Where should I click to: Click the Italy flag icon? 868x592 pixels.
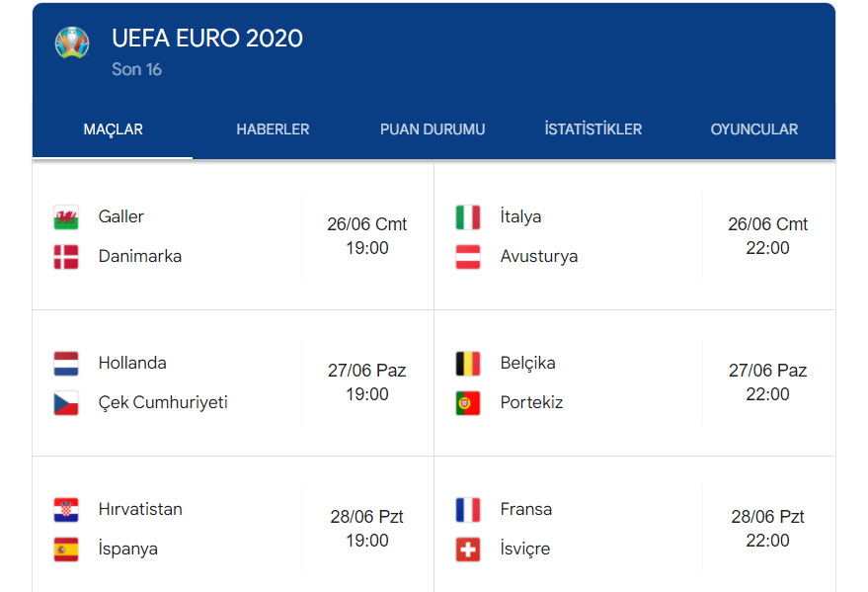point(468,217)
